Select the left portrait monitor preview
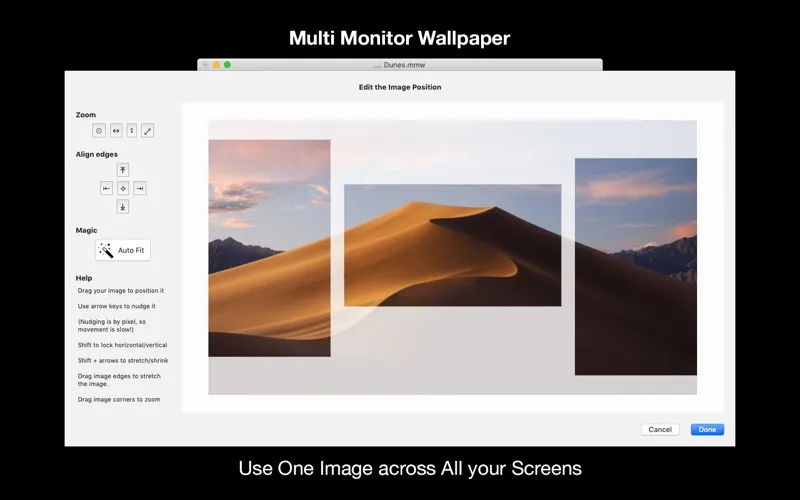 coord(269,248)
